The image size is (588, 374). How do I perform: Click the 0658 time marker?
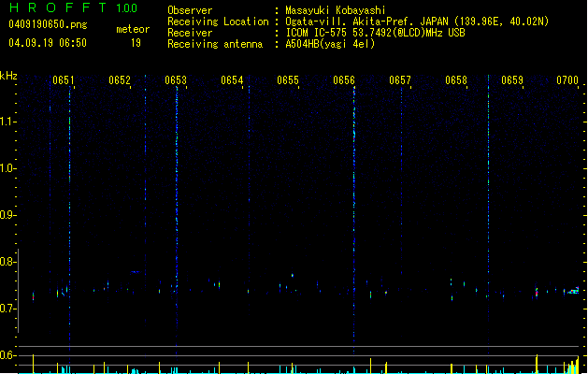pos(456,80)
